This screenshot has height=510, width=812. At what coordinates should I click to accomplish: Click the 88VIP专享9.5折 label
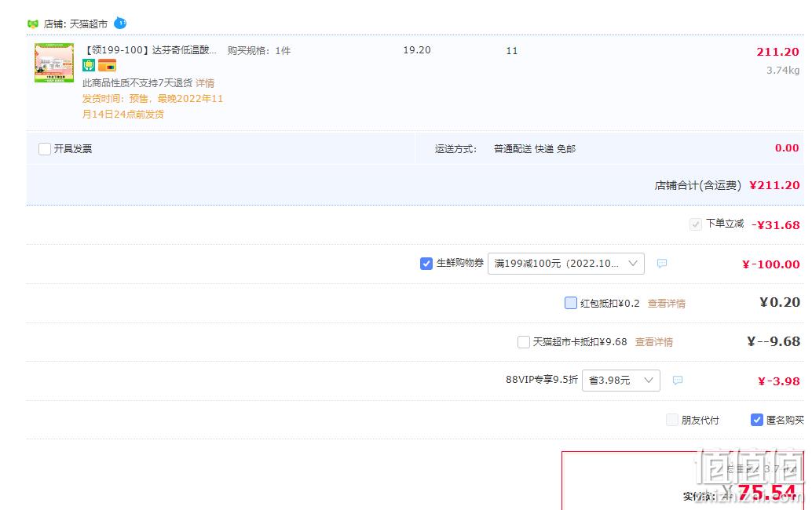pos(542,380)
